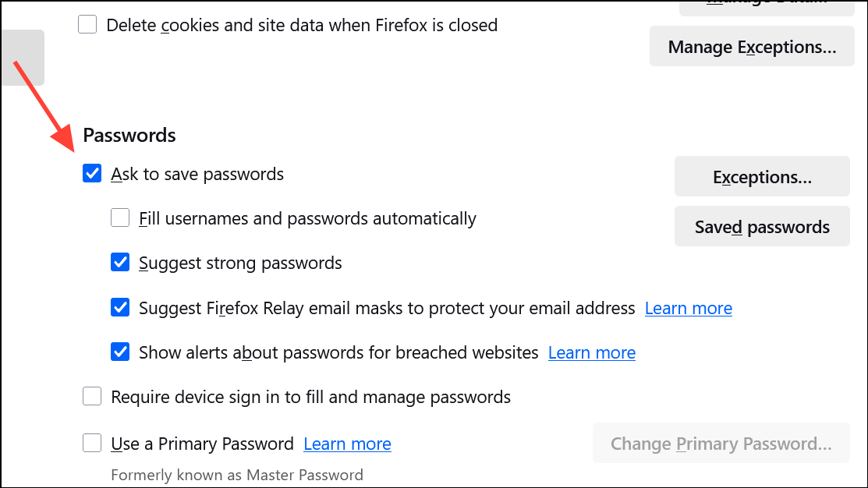Click "Formerly known as Master Password" text
The height and width of the screenshot is (488, 868).
point(236,474)
